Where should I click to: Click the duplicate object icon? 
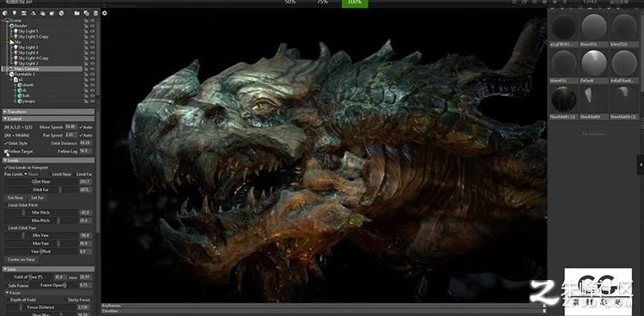[86, 13]
